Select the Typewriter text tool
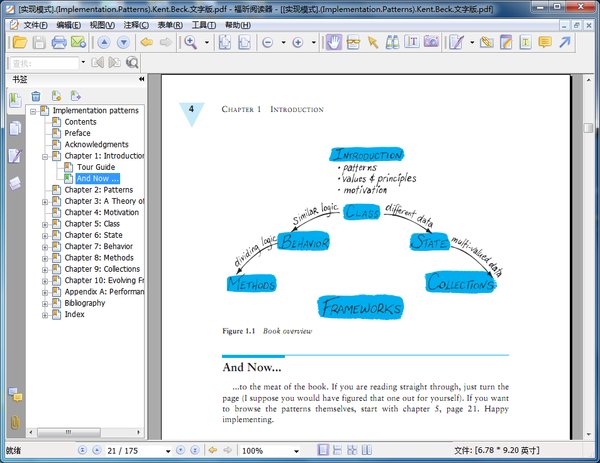Screen dimensions: 600x463 [525, 42]
